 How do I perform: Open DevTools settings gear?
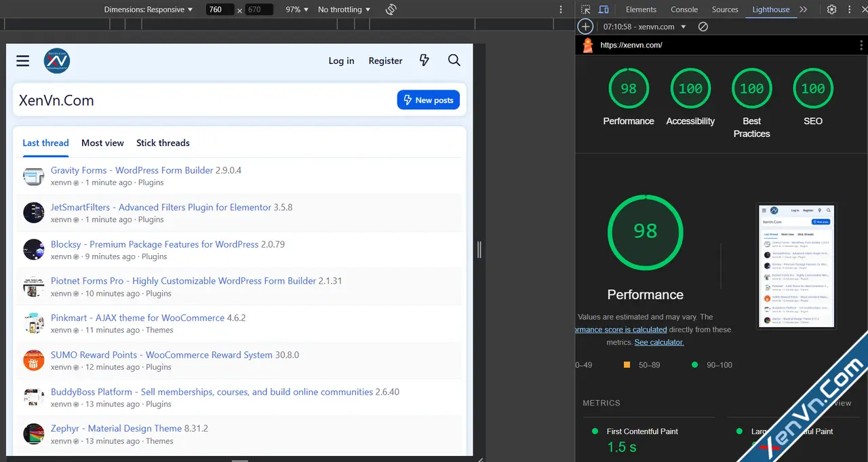click(x=831, y=9)
